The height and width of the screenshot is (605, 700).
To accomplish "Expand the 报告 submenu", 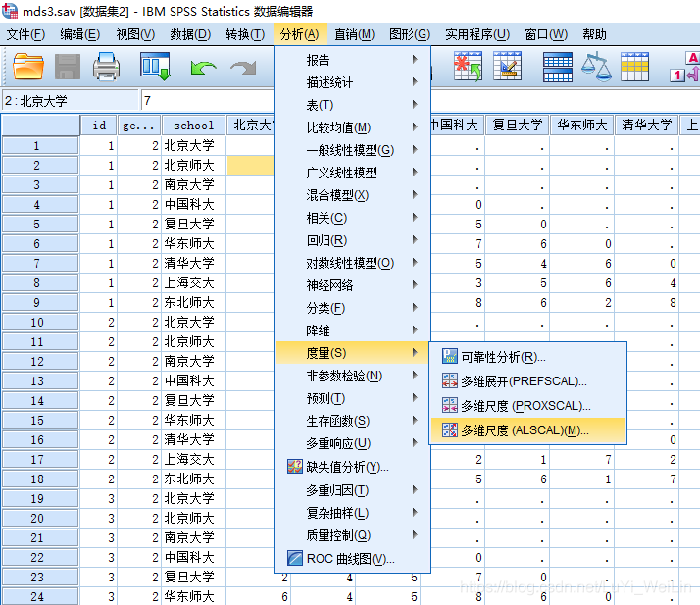I will [352, 60].
